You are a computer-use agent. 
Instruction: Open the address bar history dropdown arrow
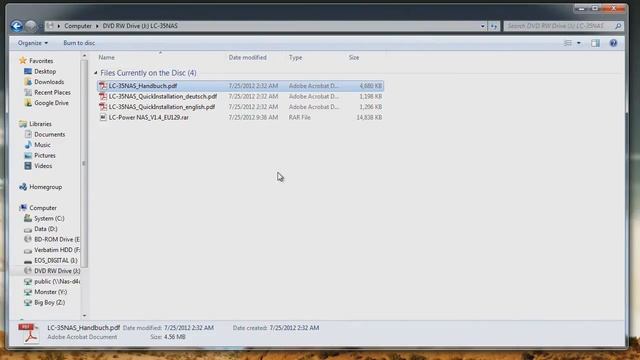tap(482, 26)
